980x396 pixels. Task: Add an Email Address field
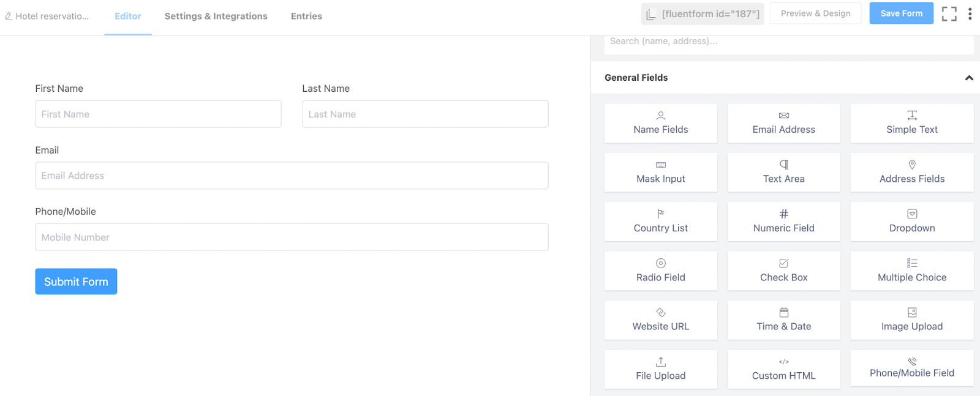click(x=783, y=123)
